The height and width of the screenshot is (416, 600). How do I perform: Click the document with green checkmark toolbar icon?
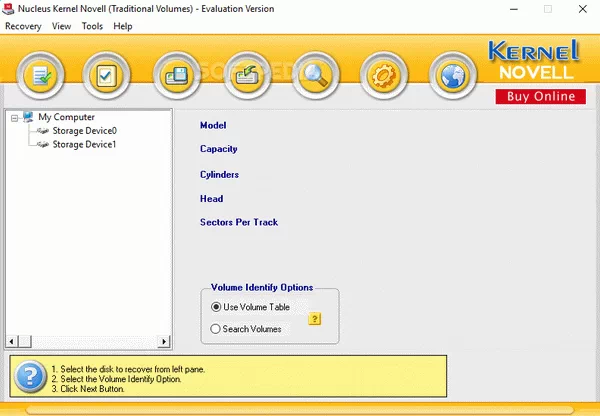39,76
